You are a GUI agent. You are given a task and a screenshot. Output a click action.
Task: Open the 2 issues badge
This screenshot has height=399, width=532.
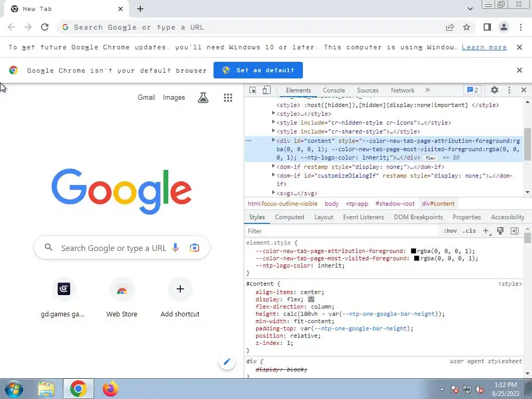click(x=473, y=90)
